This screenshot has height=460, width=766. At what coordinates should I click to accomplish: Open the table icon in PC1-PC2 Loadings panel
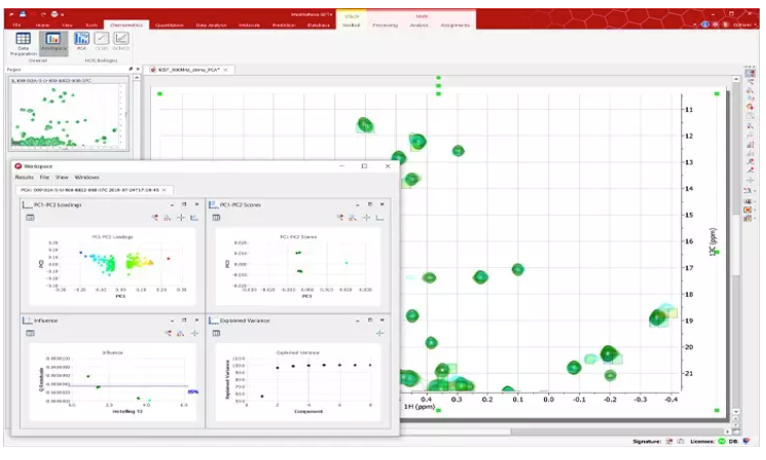coord(30,216)
